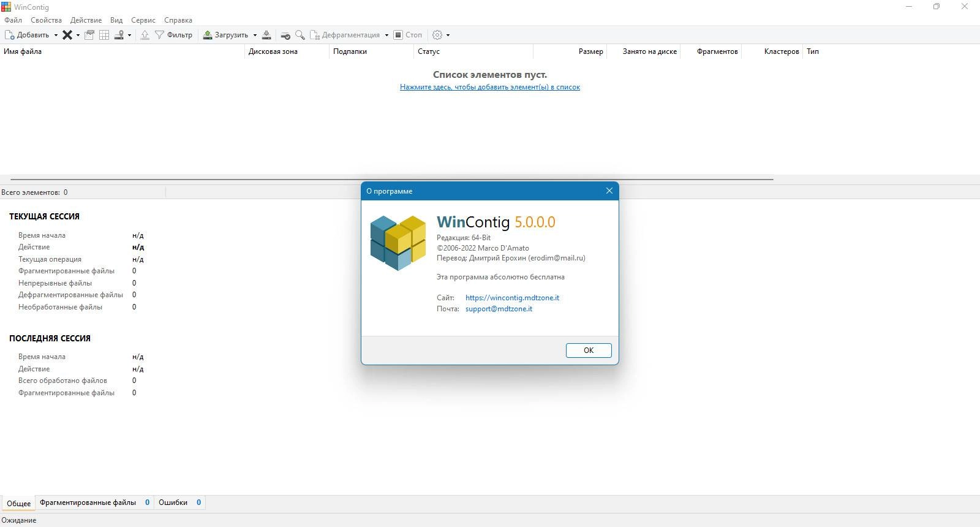Click the horizontal scrollbar of the file list
The image size is (980, 527).
pos(392,179)
